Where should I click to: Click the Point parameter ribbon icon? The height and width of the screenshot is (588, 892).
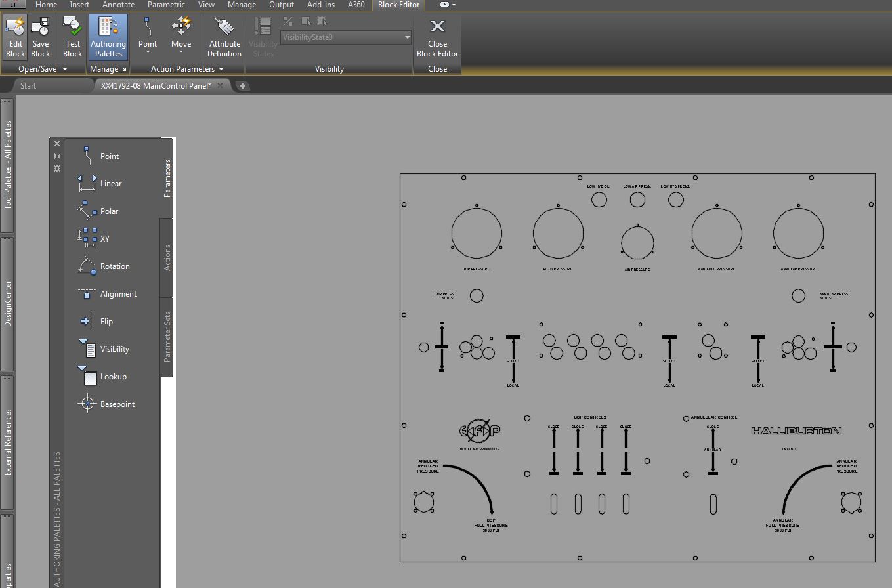click(148, 27)
